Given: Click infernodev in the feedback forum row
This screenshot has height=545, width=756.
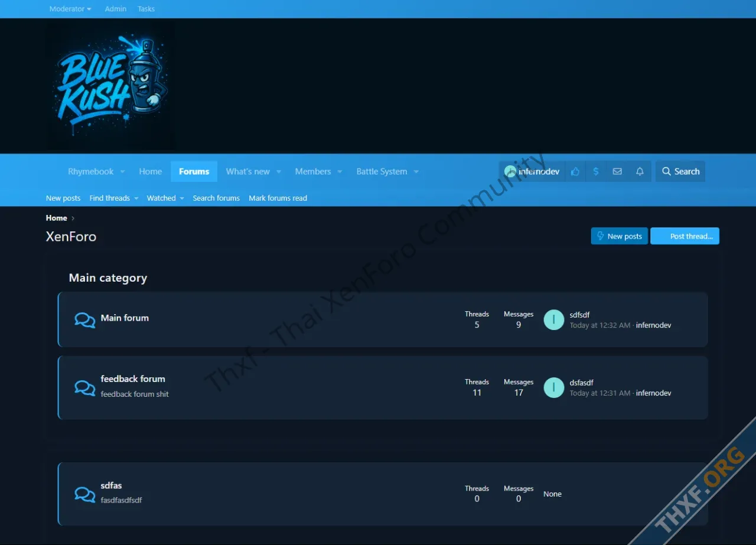Looking at the screenshot, I should [653, 393].
